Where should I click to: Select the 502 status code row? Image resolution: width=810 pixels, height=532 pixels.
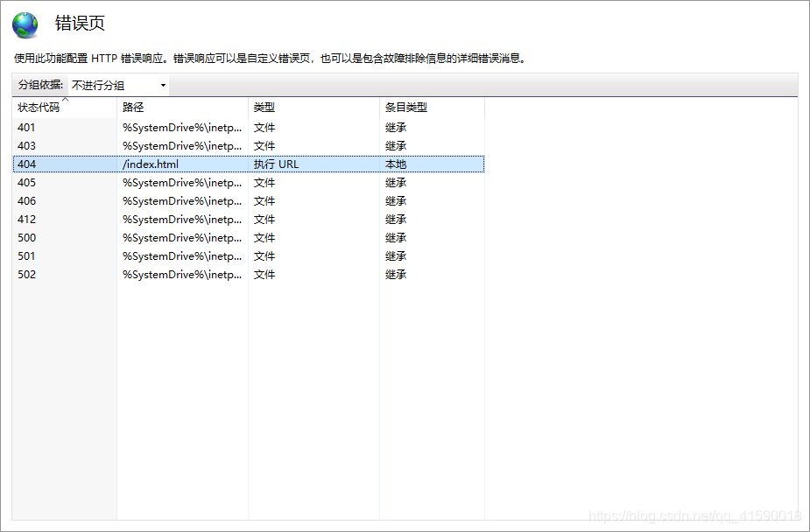click(249, 275)
